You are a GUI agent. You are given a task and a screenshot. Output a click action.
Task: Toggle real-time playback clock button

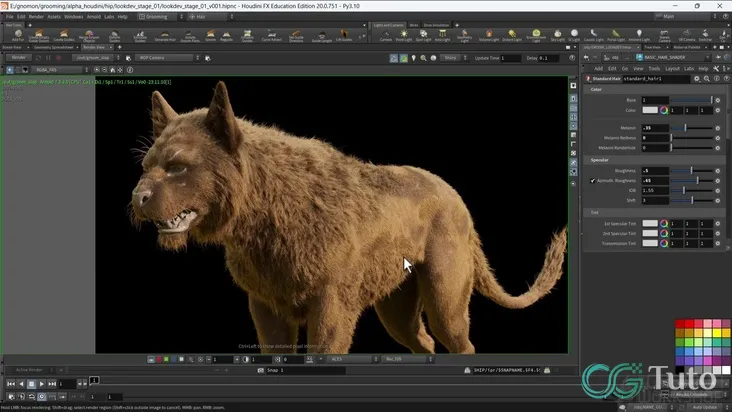[x=42, y=397]
